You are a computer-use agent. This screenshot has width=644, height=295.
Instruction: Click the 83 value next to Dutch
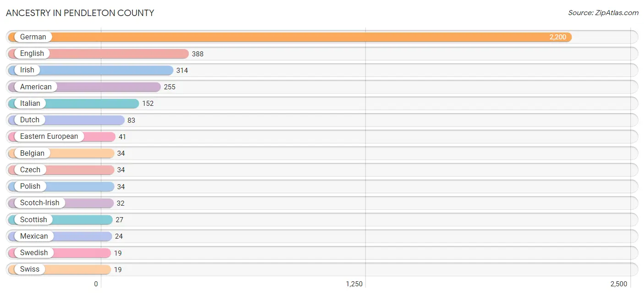[x=131, y=120]
